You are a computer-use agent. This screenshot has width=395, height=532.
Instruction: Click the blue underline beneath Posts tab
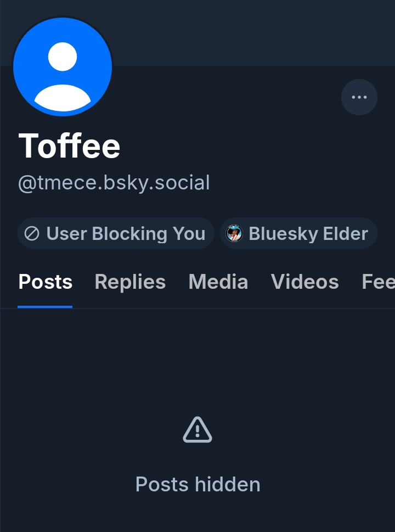click(x=45, y=306)
